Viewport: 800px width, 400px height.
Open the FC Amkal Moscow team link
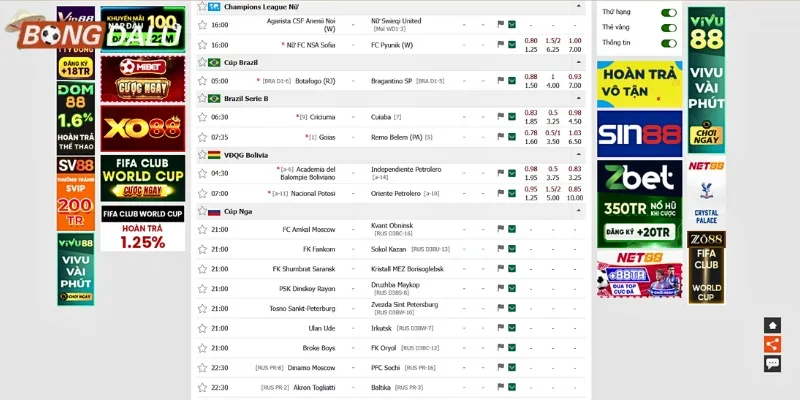click(x=308, y=229)
